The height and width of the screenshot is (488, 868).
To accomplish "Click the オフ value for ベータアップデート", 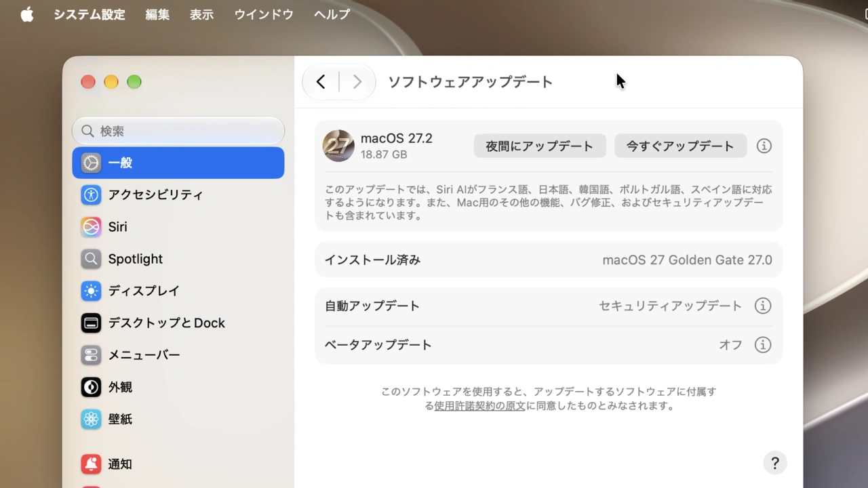I will pos(731,345).
